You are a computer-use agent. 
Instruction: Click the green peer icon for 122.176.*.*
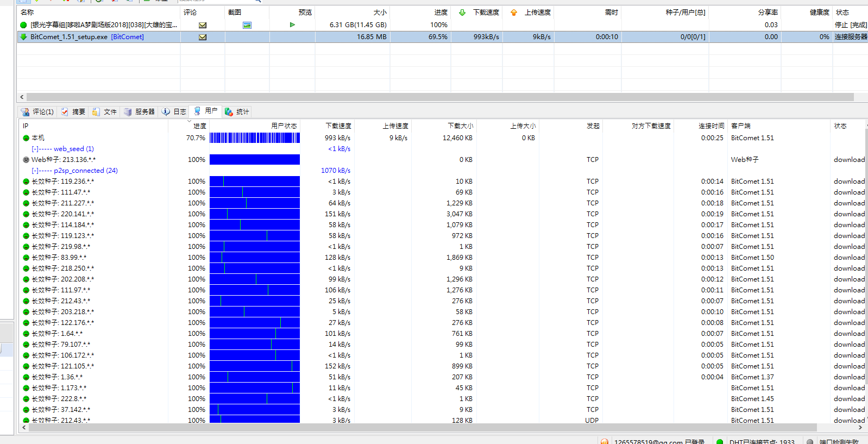pos(26,323)
